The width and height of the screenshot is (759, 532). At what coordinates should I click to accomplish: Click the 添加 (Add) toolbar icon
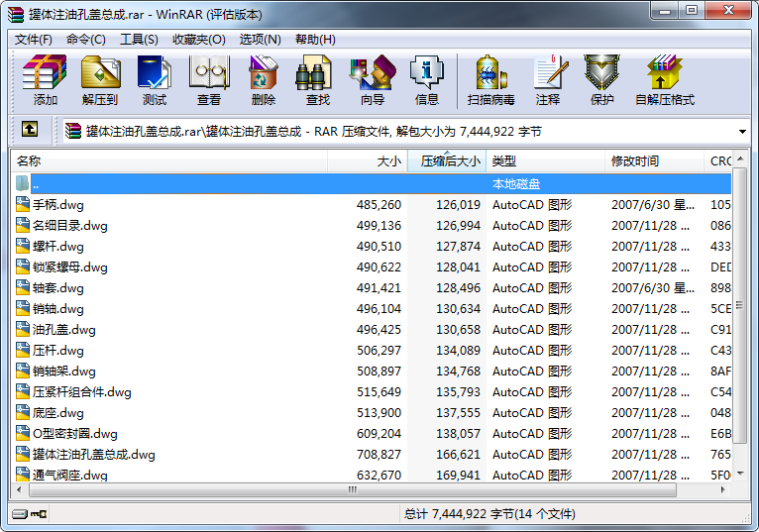(x=45, y=72)
